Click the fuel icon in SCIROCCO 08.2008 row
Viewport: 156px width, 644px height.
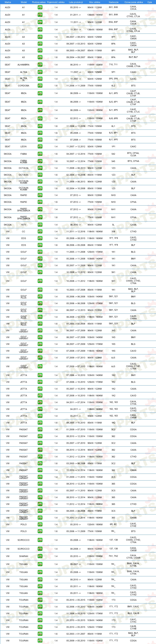40,549
